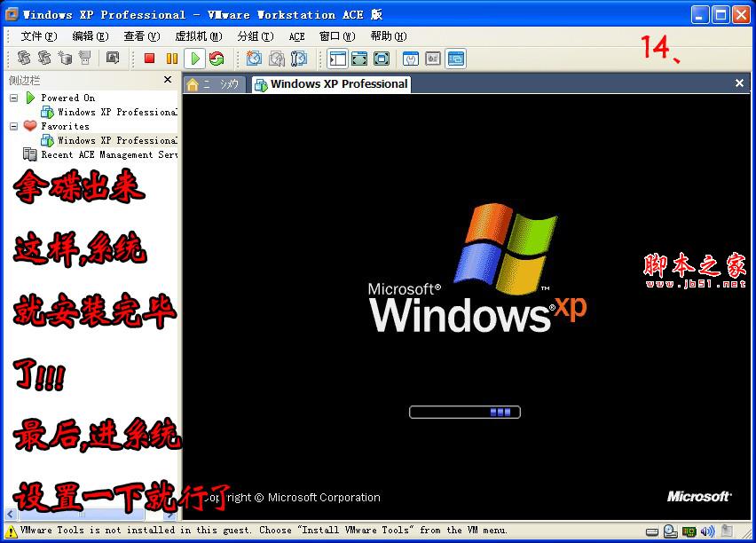The image size is (756, 543).
Task: Select Windows XP Professional under Favorites
Action: (109, 140)
